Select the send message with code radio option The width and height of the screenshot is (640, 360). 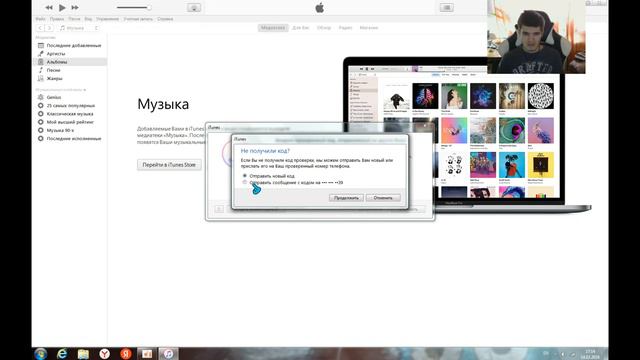coord(245,182)
